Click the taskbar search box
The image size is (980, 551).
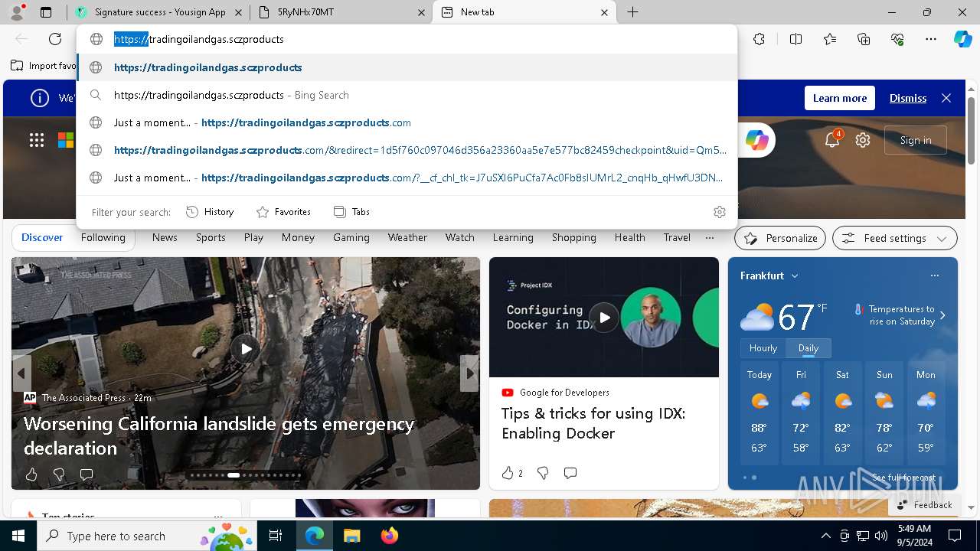148,536
